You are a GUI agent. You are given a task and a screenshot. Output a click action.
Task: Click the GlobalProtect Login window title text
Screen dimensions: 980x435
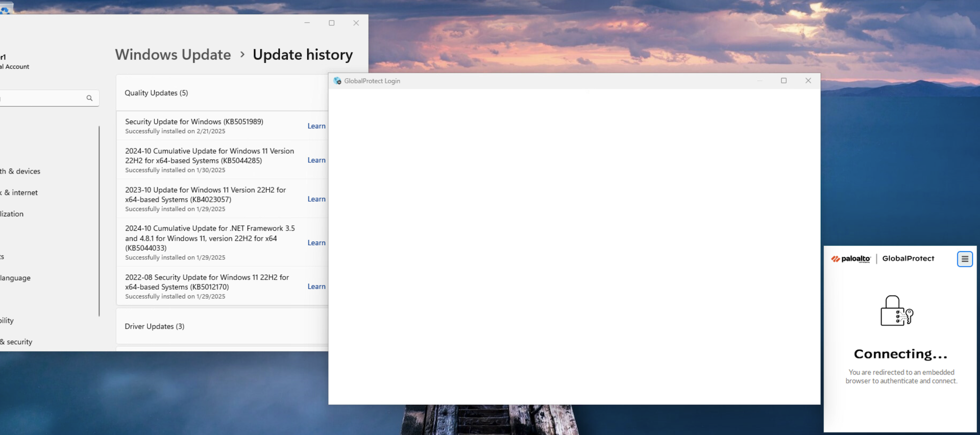[372, 81]
